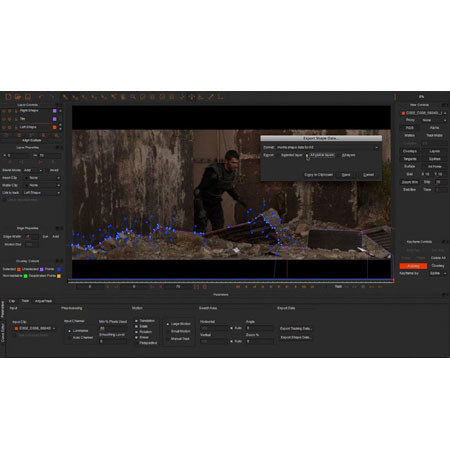Click the New Project toolbar icon
Image resolution: width=450 pixels, height=450 pixels.
(x=9, y=97)
